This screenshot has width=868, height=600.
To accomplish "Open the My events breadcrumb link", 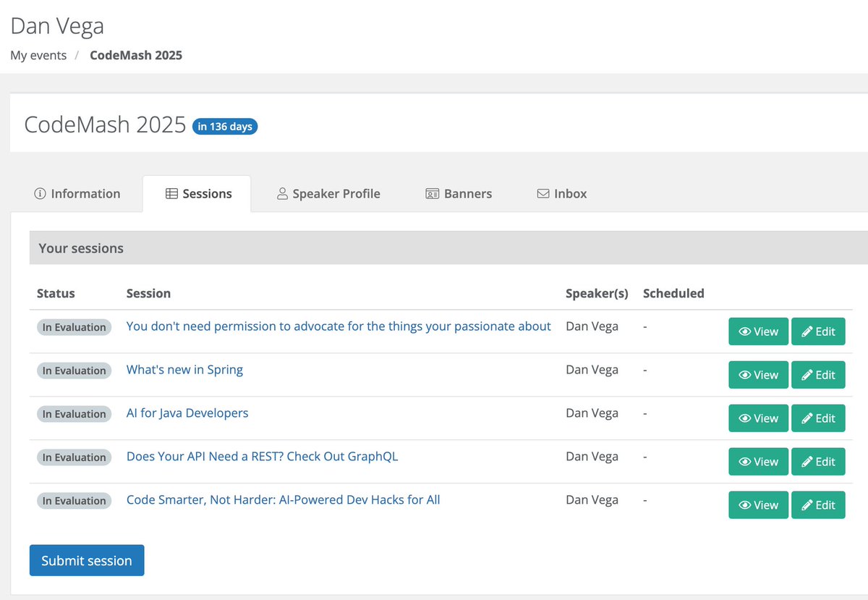I will 38,55.
